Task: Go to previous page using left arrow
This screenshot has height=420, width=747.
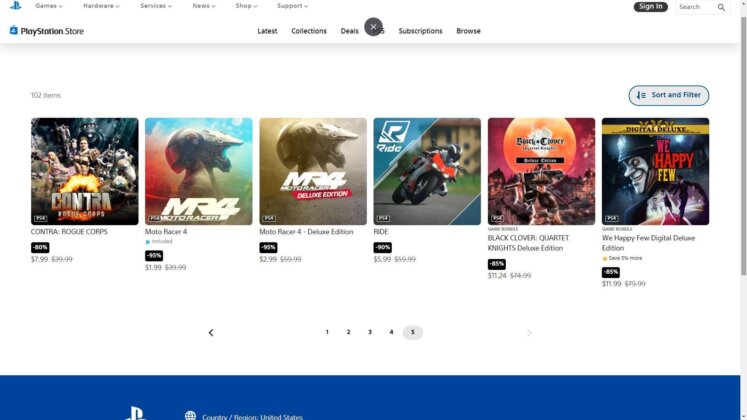Action: coord(211,332)
